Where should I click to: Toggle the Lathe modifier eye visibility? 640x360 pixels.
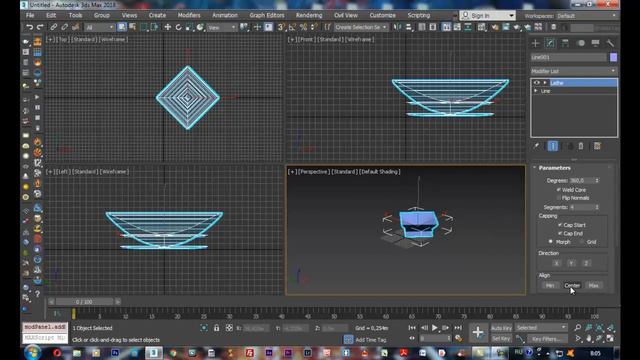coord(536,83)
